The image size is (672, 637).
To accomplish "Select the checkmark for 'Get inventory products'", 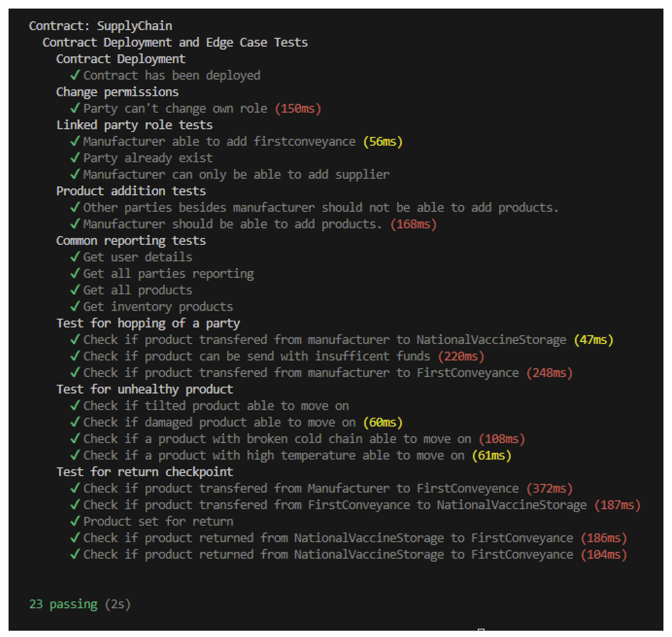I will click(75, 307).
